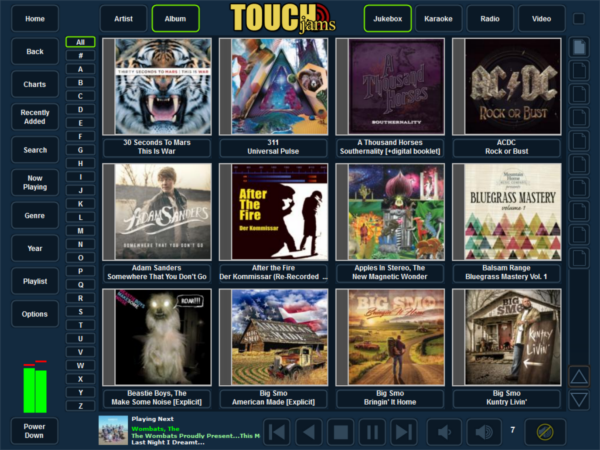Filter albums by All
Viewport: 600px width, 450px height.
click(x=80, y=42)
